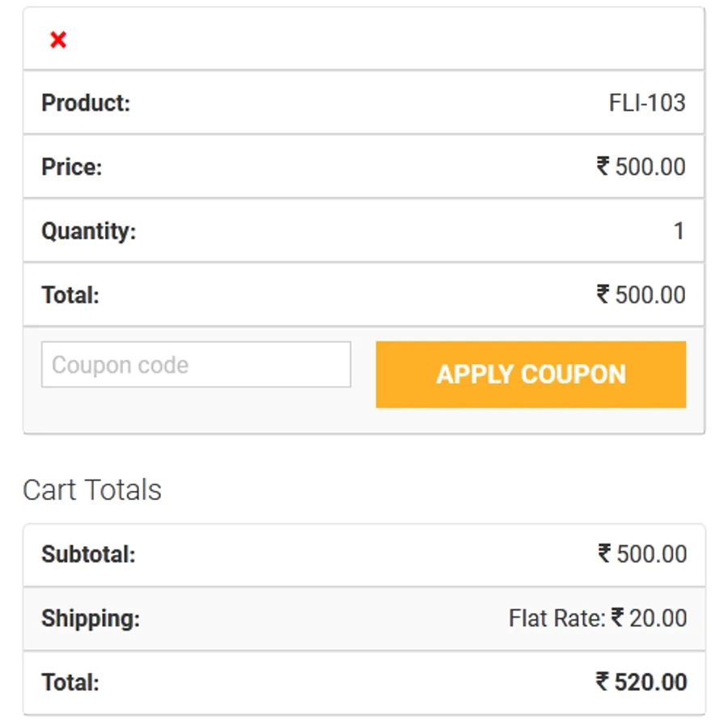Viewport: 728px width, 728px height.
Task: Click the rupee symbol in item total row
Action: point(603,294)
